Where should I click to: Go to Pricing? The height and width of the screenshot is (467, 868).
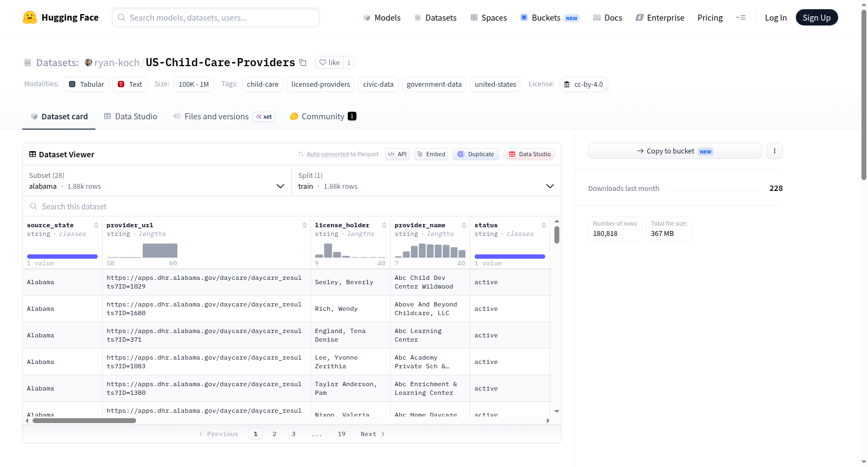click(710, 17)
